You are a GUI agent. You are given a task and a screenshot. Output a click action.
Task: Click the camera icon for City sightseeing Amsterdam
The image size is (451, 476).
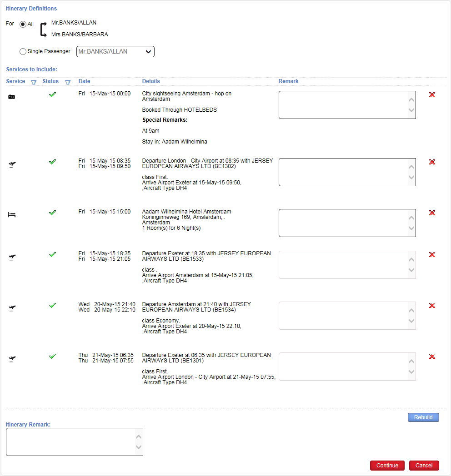tap(11, 97)
